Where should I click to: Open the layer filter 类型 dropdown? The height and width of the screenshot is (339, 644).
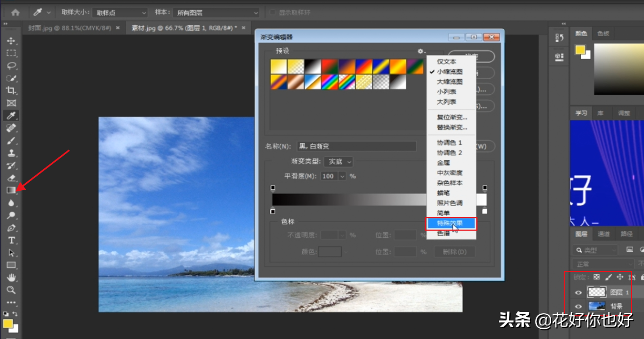point(595,250)
